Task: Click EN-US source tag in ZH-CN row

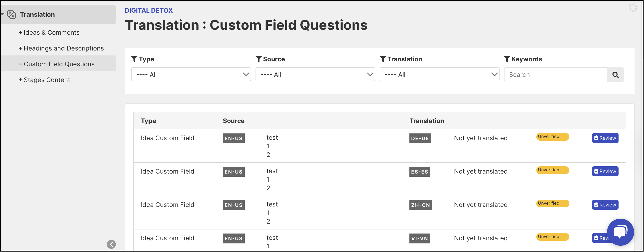Action: 233,205
